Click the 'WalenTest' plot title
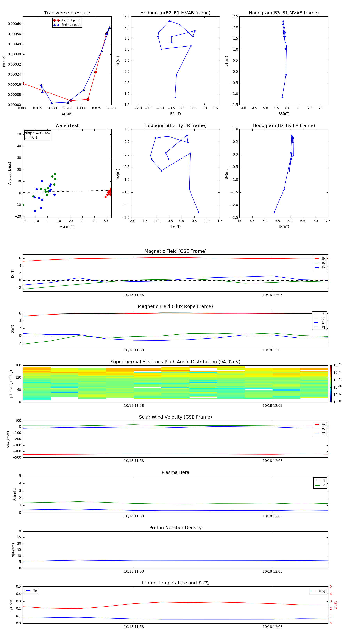This screenshot has width=351, height=644. (x=67, y=125)
